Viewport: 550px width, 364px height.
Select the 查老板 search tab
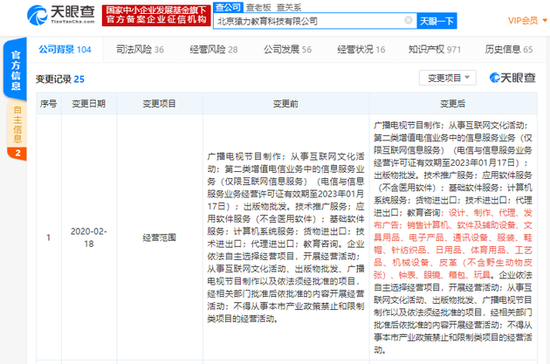tap(259, 7)
